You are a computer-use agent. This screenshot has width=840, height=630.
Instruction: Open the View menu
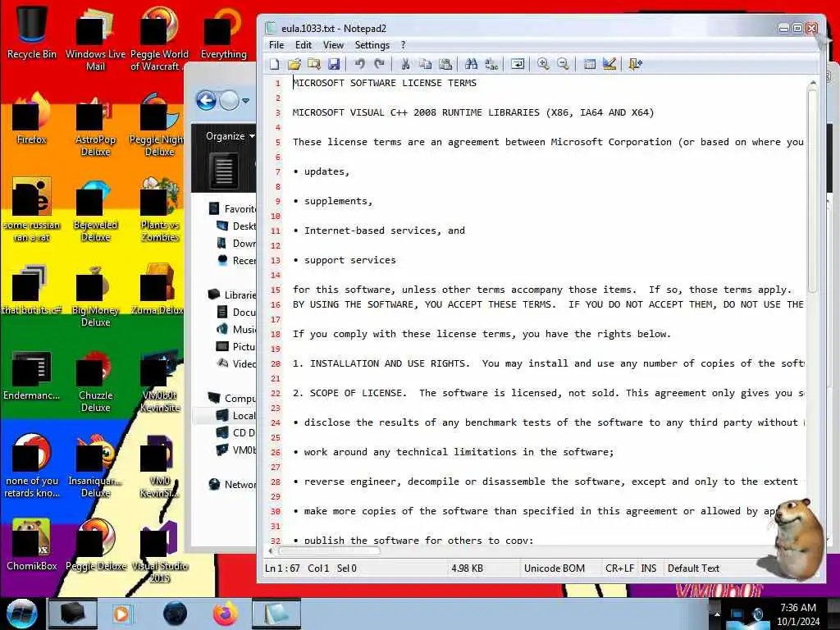[x=333, y=45]
